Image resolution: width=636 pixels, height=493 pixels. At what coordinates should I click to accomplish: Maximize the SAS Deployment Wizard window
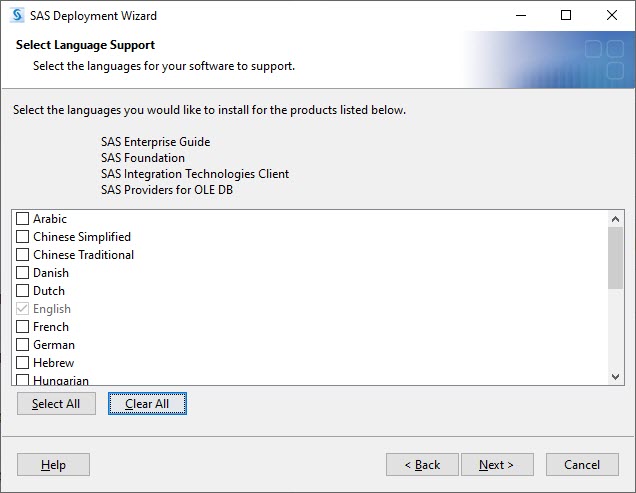click(x=566, y=15)
